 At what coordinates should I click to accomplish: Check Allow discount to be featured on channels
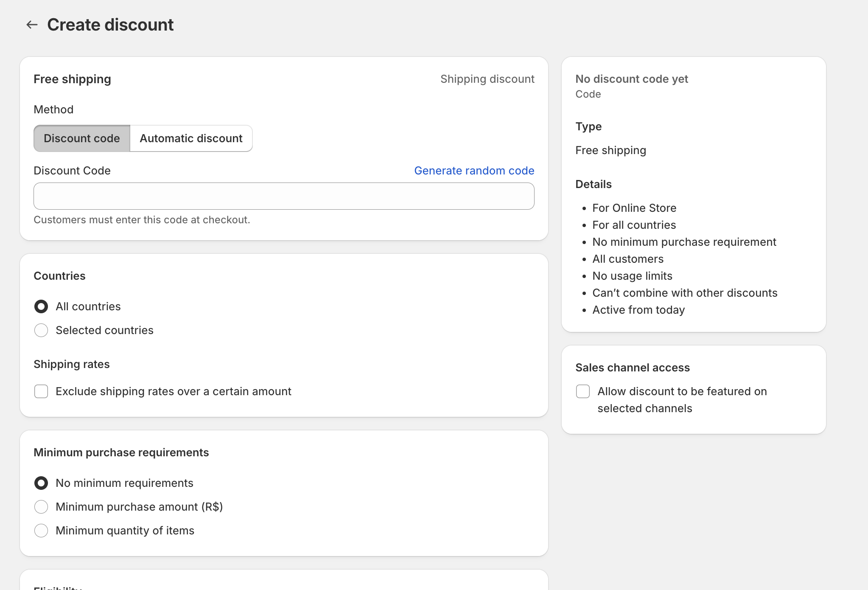point(583,391)
